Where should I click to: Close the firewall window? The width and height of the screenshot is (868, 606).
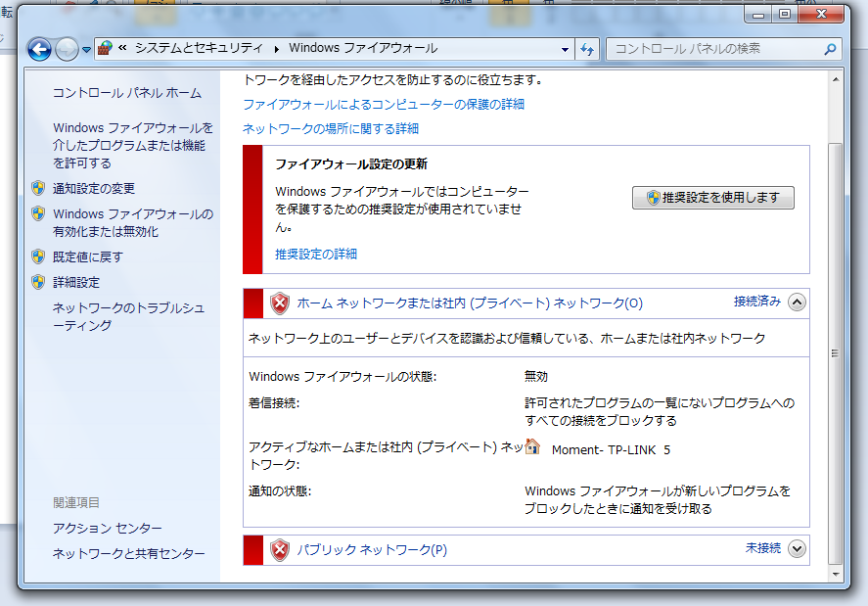coord(821,14)
